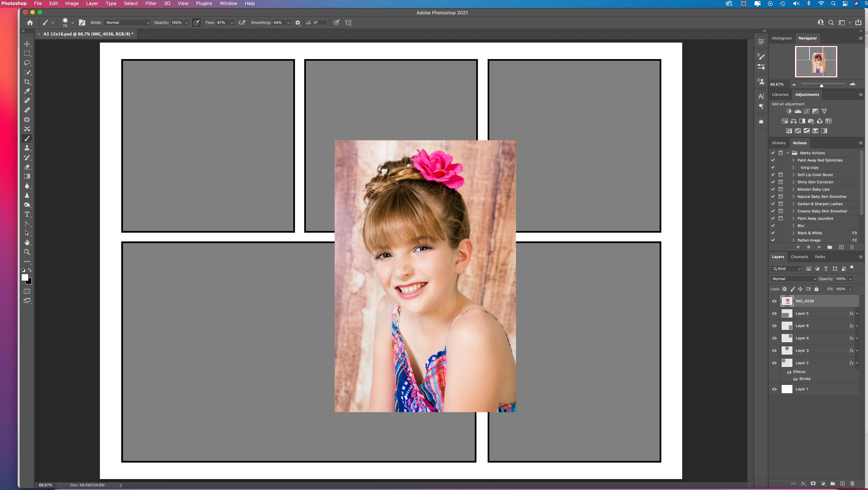Click the foreground color swatch

pyautogui.click(x=25, y=278)
